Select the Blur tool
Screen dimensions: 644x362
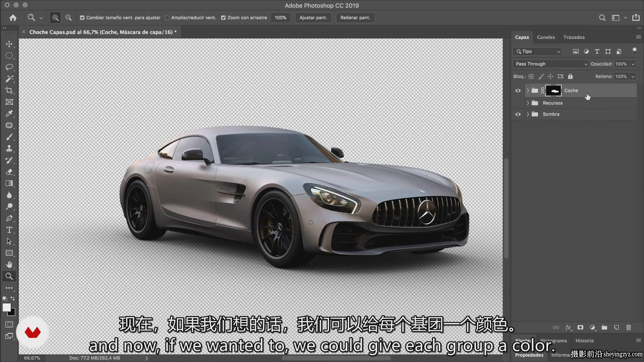click(x=9, y=195)
